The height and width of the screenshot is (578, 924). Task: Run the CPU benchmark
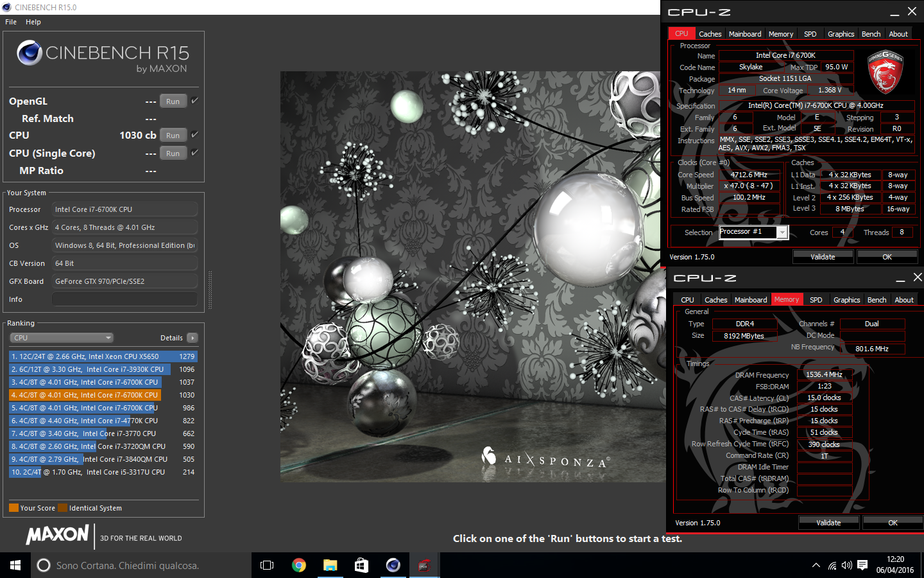(x=173, y=136)
